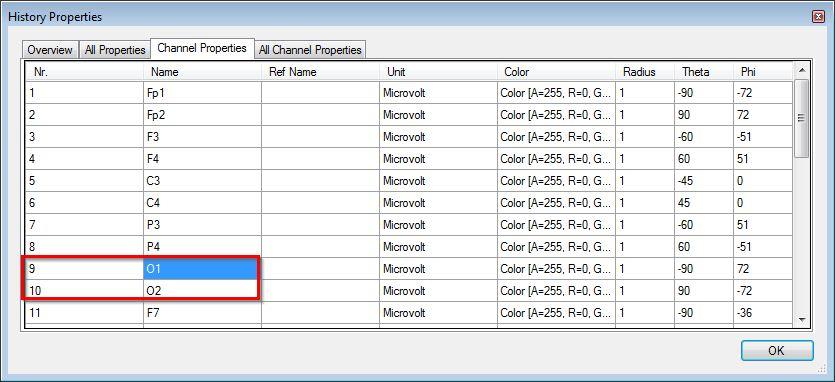Click the Phi value 72 in Fp2 row

tap(763, 115)
